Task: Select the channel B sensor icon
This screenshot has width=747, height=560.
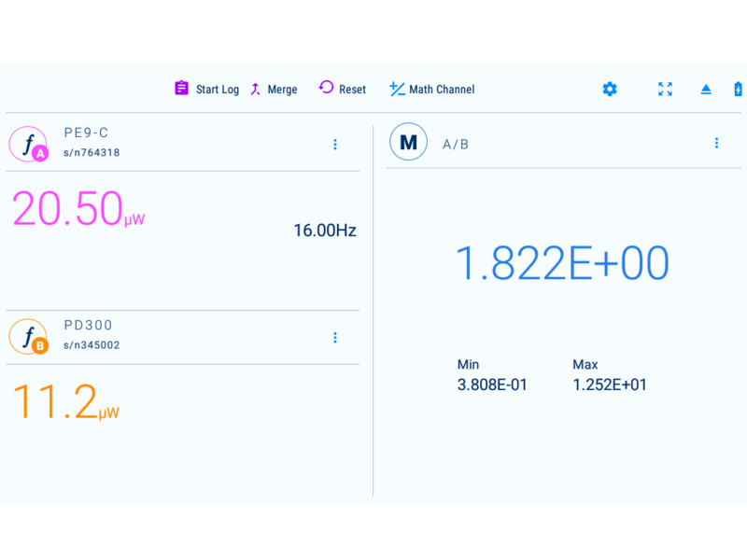Action: pyautogui.click(x=28, y=337)
